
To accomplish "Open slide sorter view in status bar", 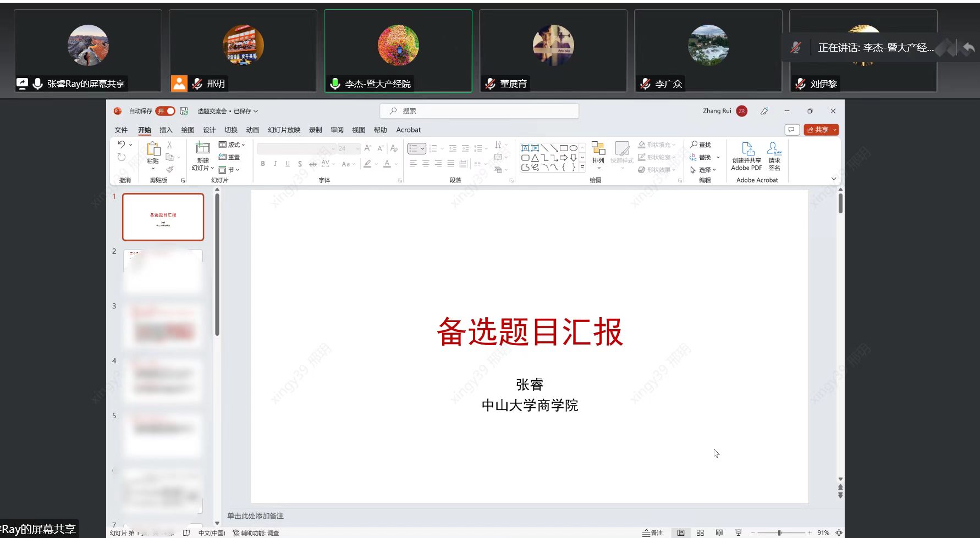I will coord(700,533).
